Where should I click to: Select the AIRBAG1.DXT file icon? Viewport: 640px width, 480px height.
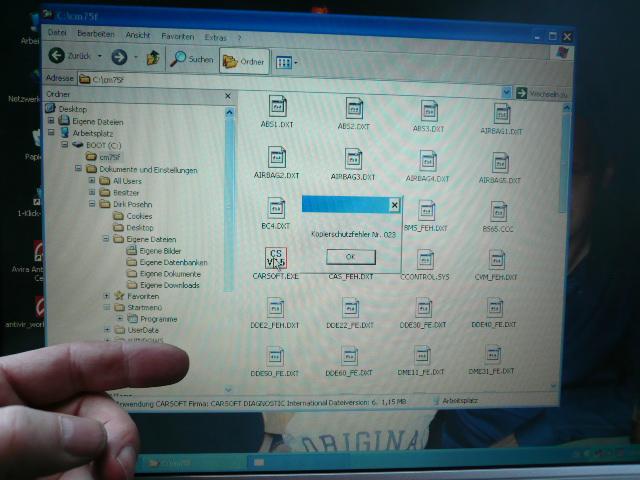(x=501, y=112)
